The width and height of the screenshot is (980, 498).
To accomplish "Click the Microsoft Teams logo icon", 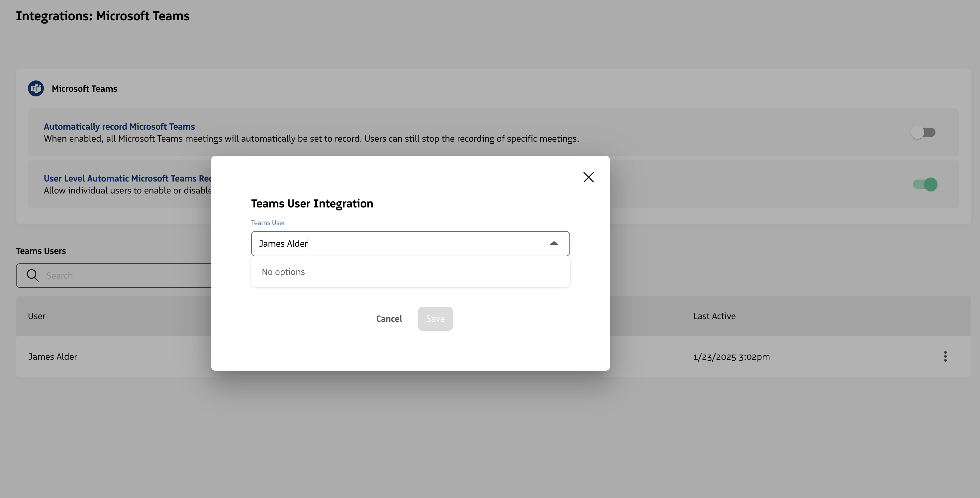I will click(x=36, y=88).
